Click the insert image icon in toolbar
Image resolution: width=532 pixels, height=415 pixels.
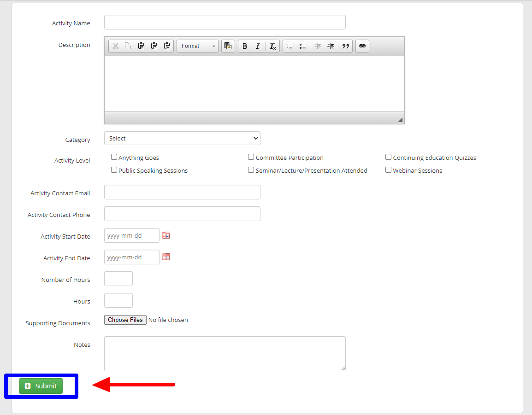tap(228, 46)
